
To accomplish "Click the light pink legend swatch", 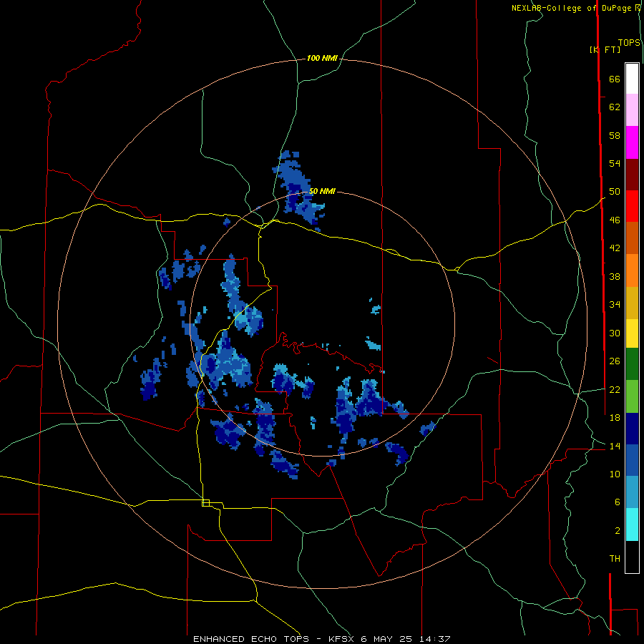I will [632, 109].
